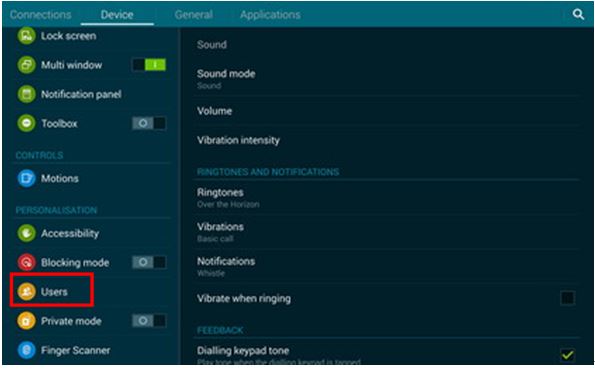Image resolution: width=595 pixels, height=369 pixels.
Task: Tap the Multi window label
Action: (71, 65)
